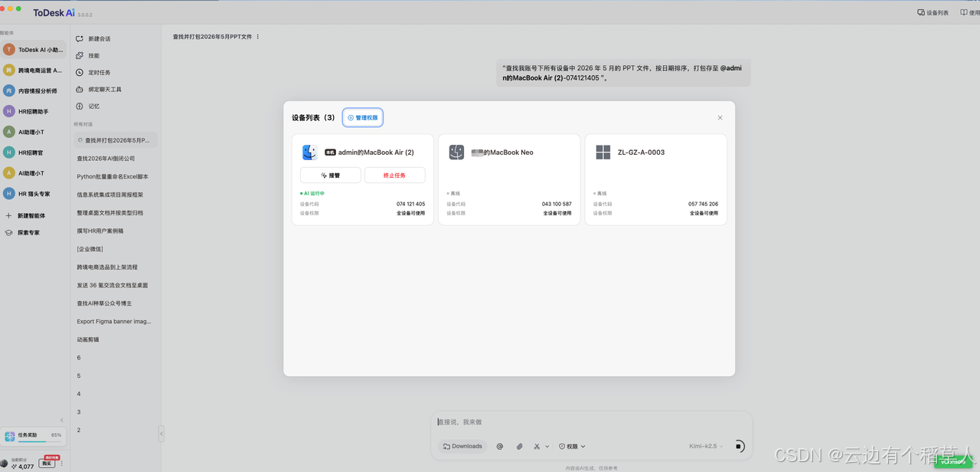The height and width of the screenshot is (472, 980).
Task: Click the plus icon for 新建智能体
Action: point(9,216)
